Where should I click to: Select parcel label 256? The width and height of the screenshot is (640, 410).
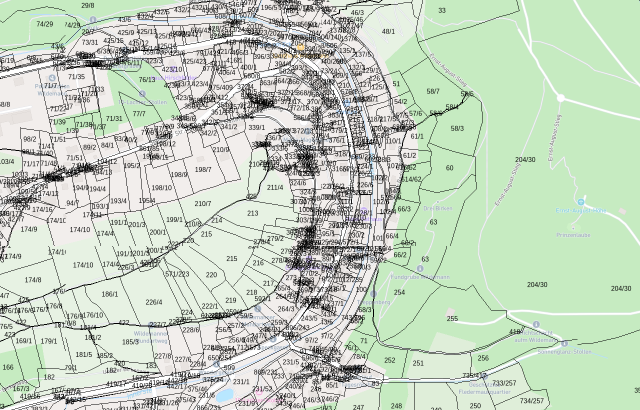[x=483, y=358]
